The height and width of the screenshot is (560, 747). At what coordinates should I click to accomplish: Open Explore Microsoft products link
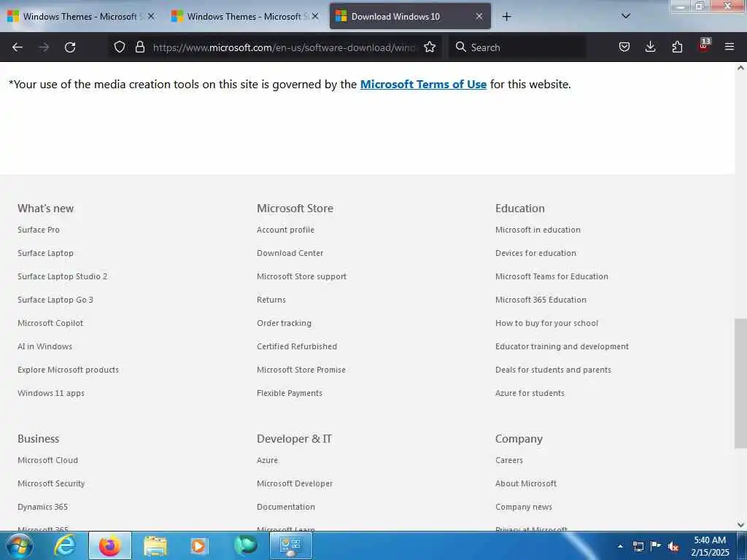pyautogui.click(x=68, y=370)
